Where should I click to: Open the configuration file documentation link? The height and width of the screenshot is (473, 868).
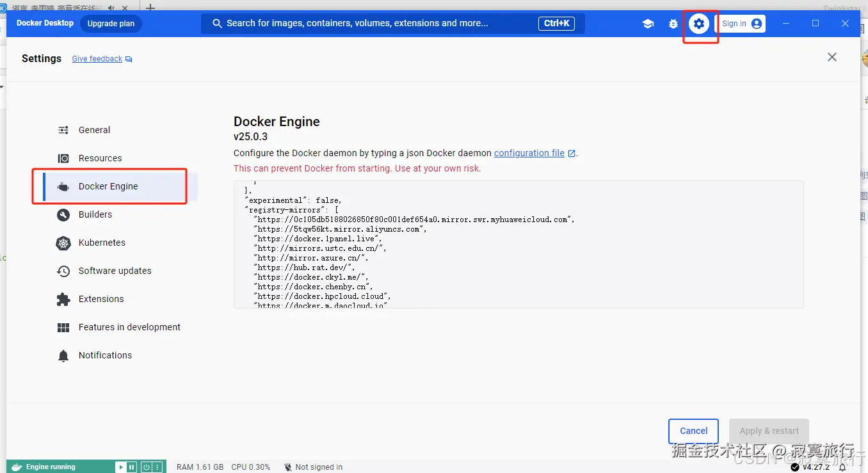[x=529, y=153]
